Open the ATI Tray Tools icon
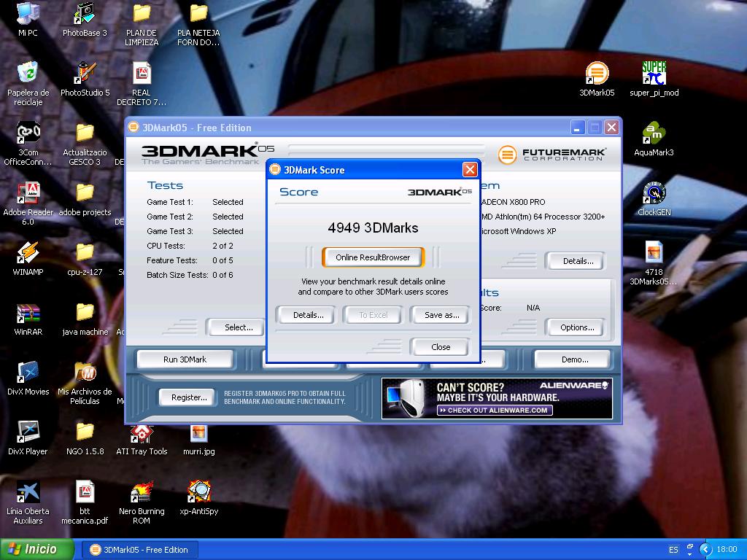The width and height of the screenshot is (747, 560). [x=142, y=433]
